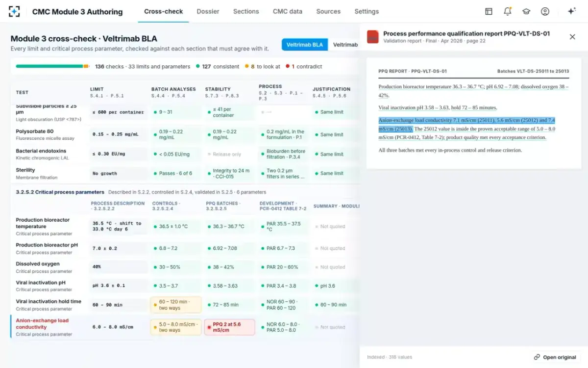Click PAR 35.5 – 37.5 °C cell
Image resolution: width=588 pixels, height=368 pixels.
(284, 227)
